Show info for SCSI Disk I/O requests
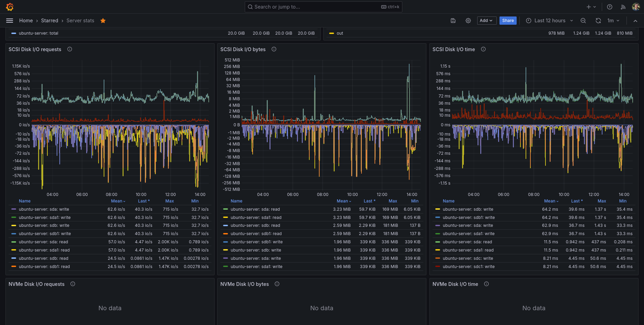 coord(70,49)
